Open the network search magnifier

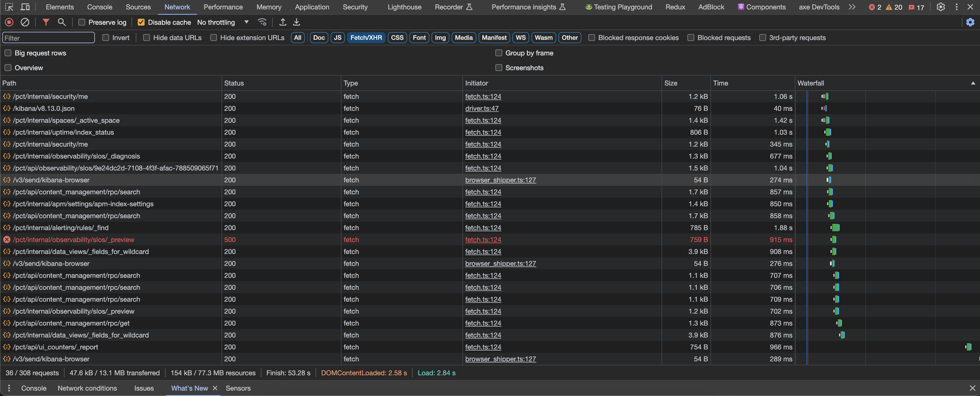pos(62,22)
